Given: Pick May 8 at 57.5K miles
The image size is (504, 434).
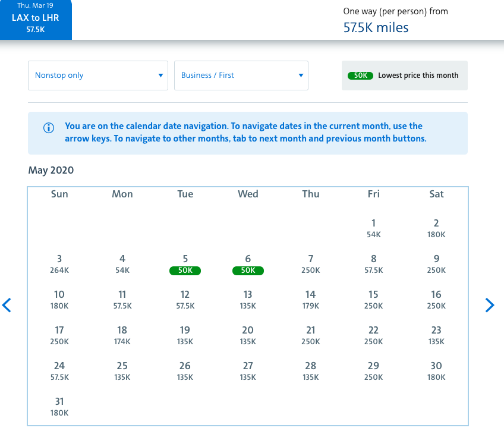Looking at the screenshot, I should [373, 265].
